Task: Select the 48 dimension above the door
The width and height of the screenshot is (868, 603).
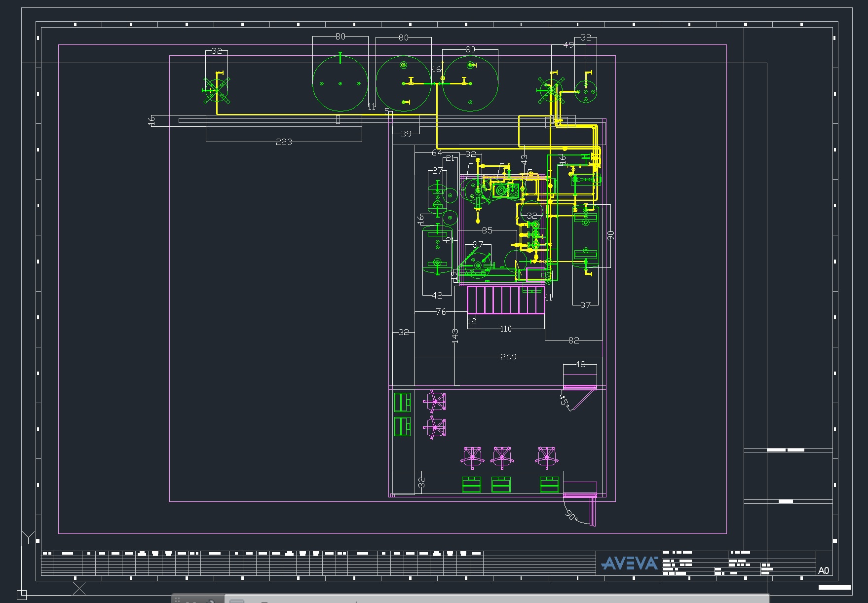Action: pos(580,364)
